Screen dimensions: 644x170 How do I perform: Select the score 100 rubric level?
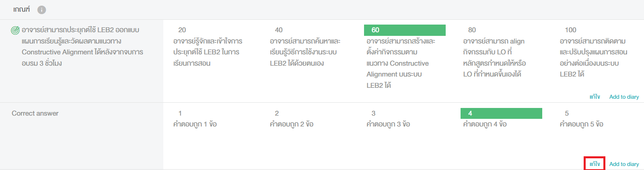(598, 52)
